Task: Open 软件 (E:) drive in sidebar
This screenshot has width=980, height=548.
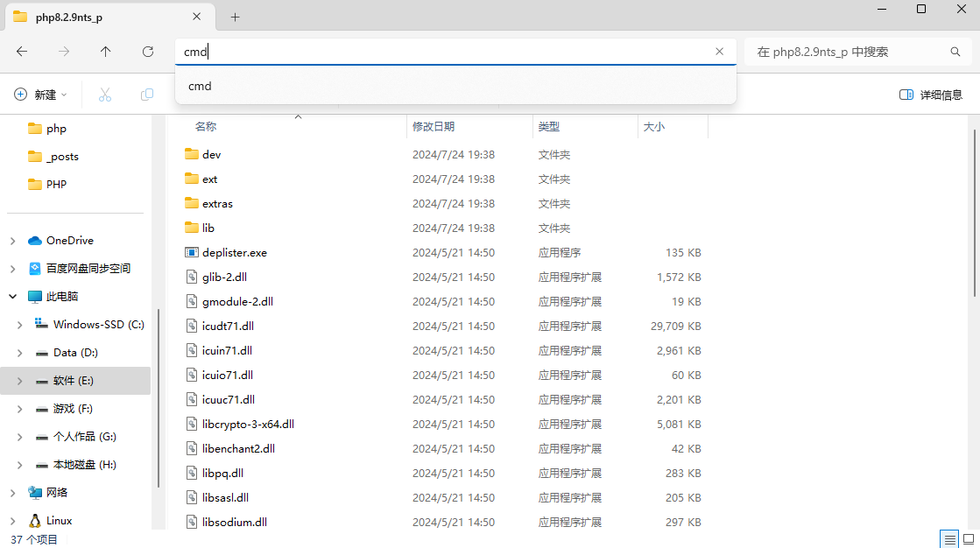Action: point(73,381)
